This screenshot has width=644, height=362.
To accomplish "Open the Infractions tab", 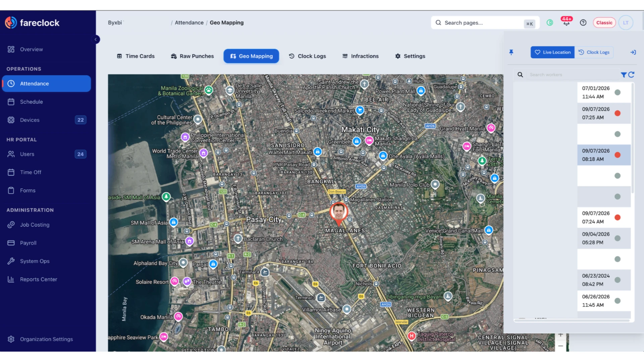I will click(361, 56).
